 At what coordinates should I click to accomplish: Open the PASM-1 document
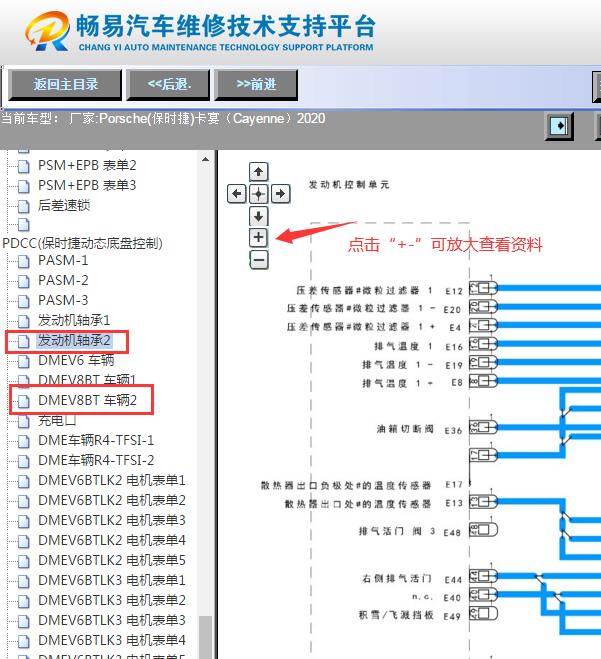[63, 261]
